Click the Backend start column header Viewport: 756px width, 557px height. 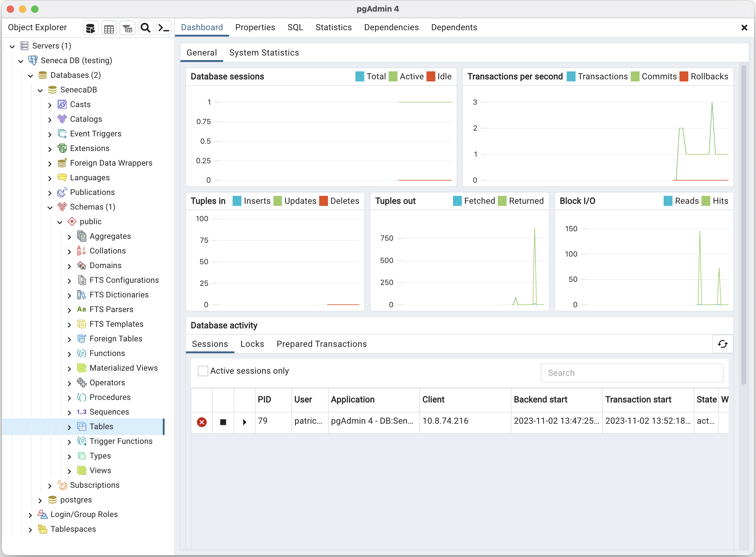[x=557, y=400]
